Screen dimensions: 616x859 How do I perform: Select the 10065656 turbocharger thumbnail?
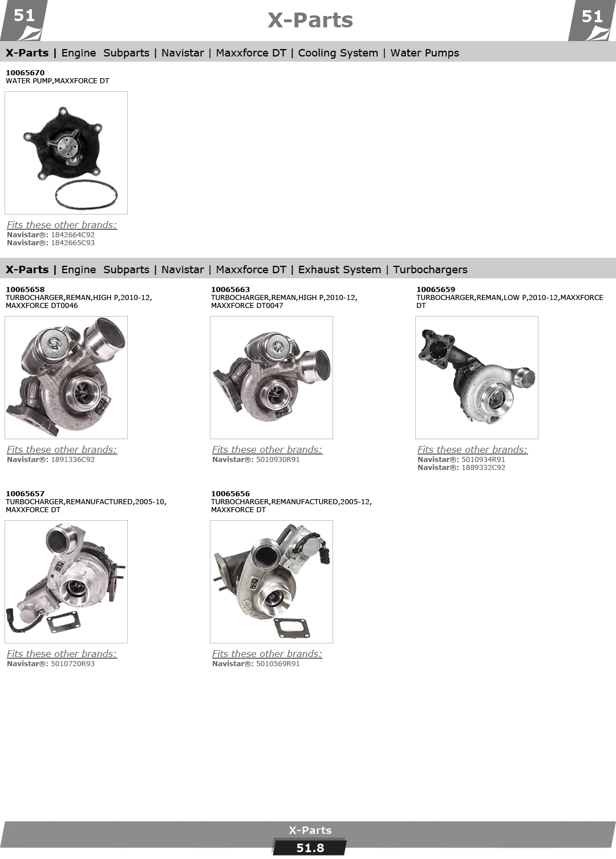coord(271,582)
